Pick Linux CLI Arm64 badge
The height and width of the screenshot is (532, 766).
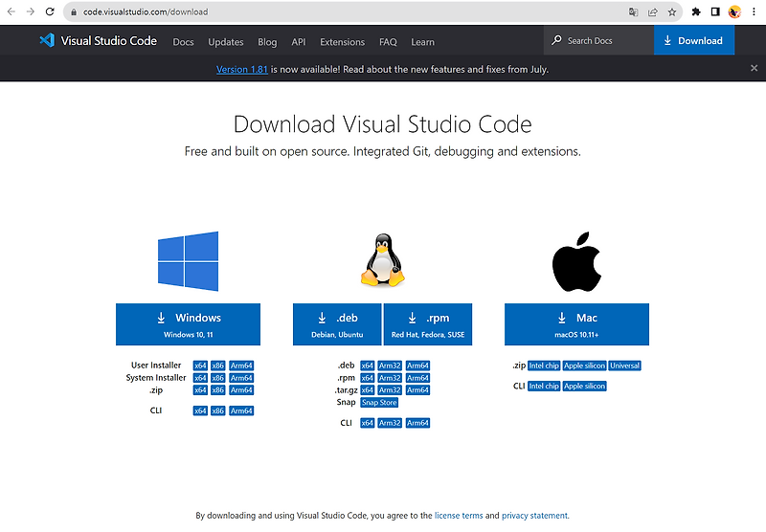(417, 423)
